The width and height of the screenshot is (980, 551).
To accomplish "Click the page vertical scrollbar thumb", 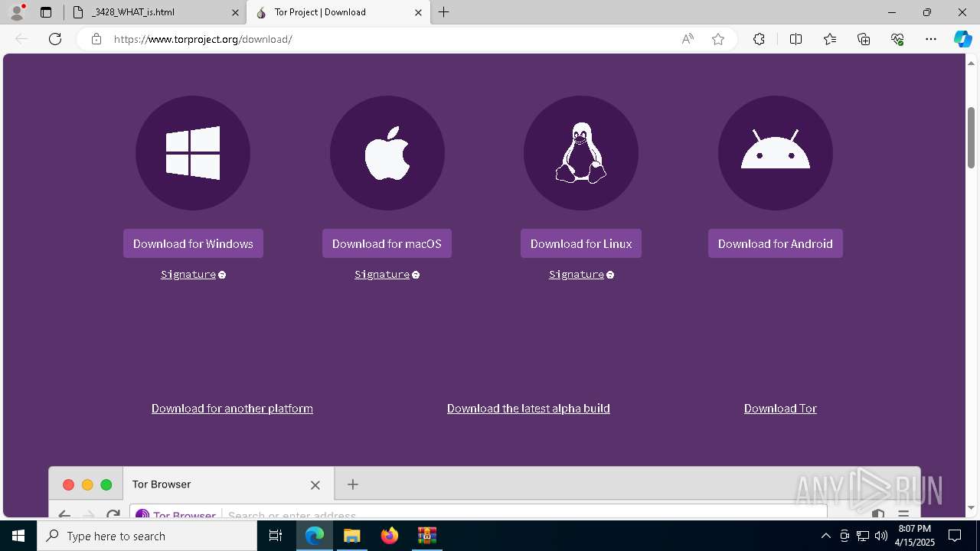I will click(972, 138).
